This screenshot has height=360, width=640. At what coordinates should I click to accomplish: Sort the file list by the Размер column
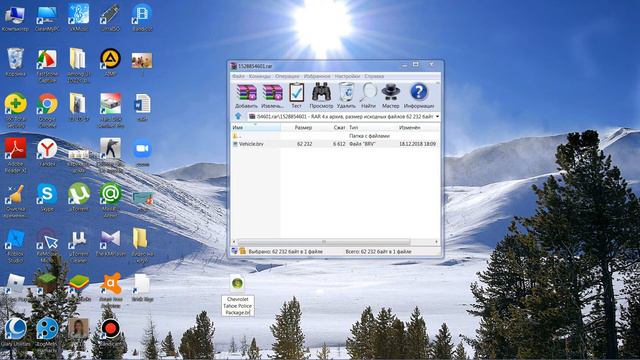[x=303, y=128]
